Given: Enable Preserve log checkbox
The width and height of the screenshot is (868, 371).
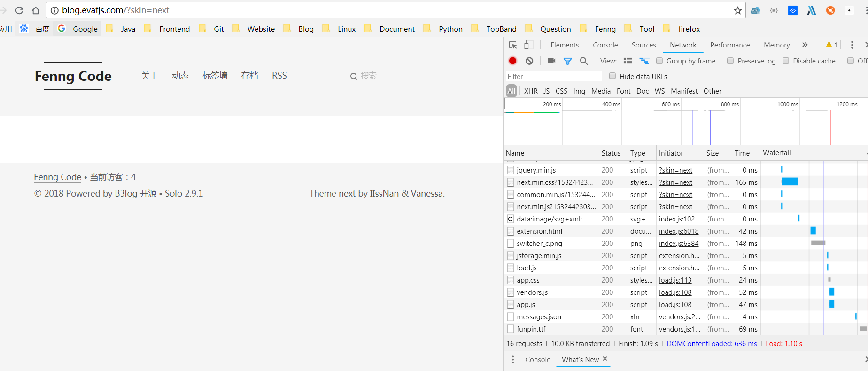Looking at the screenshot, I should 730,61.
